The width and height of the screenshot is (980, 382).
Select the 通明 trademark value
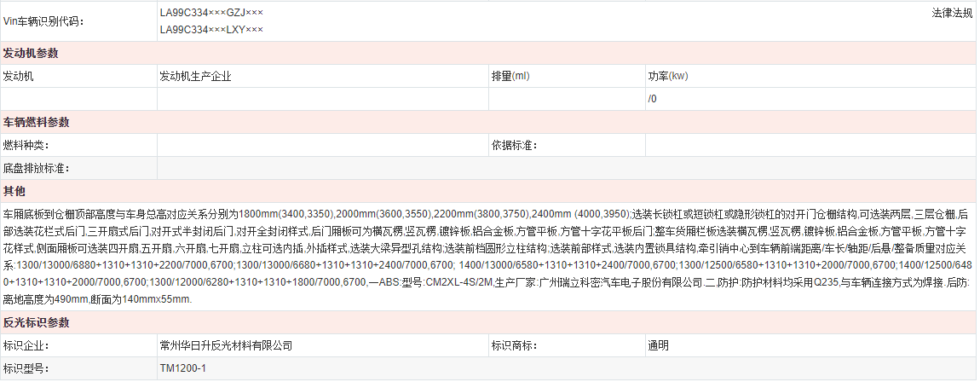pos(658,346)
